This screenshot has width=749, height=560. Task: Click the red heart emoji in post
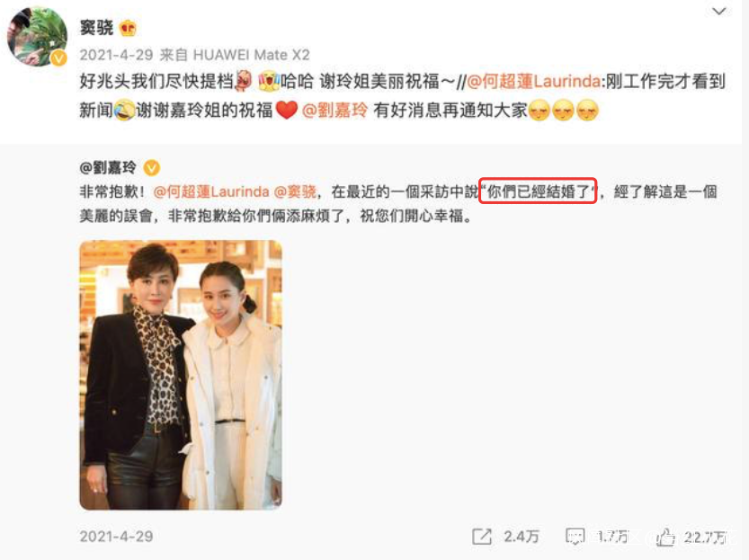[x=287, y=111]
